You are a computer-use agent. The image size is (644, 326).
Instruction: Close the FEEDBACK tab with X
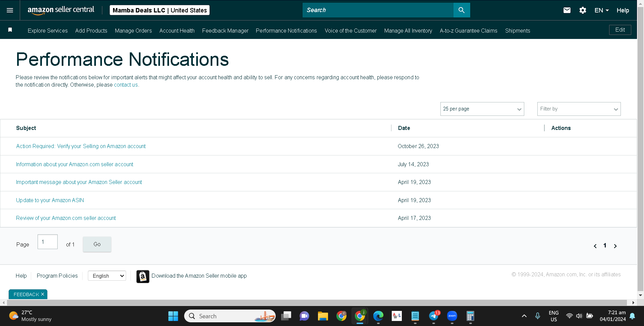pos(43,294)
